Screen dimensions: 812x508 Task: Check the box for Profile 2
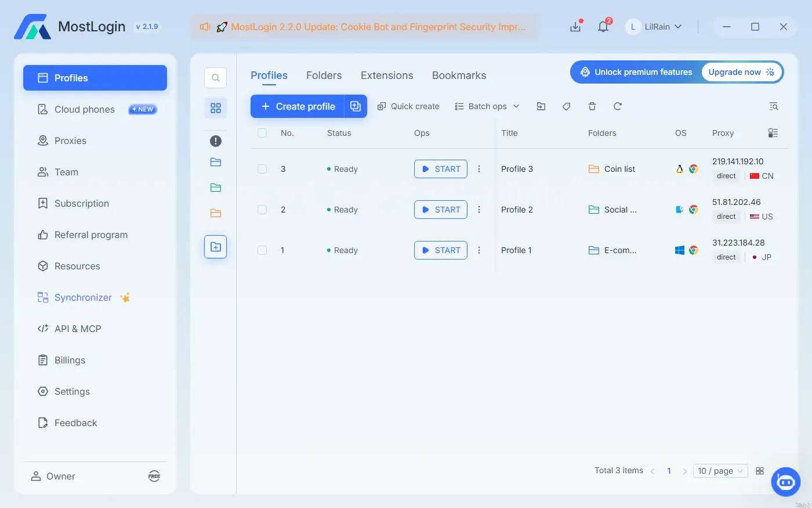click(262, 210)
